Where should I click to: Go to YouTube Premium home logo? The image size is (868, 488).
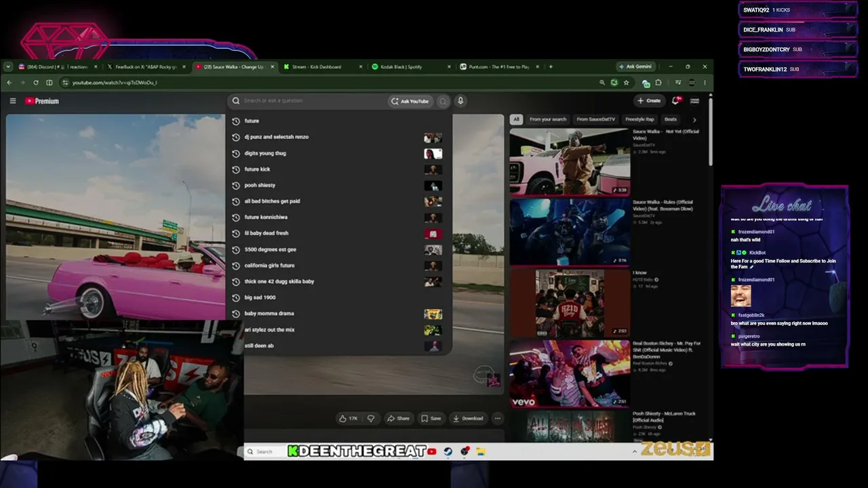click(x=42, y=101)
